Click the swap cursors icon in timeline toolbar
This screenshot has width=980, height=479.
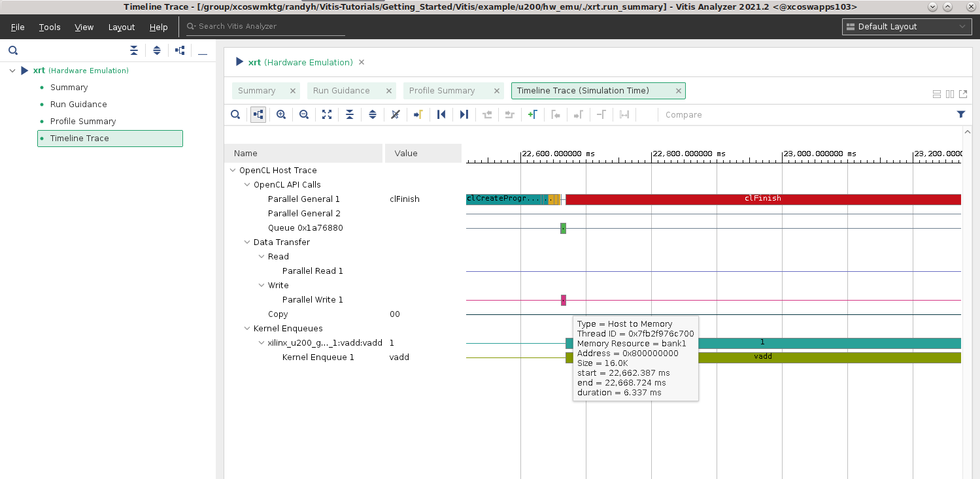[624, 114]
